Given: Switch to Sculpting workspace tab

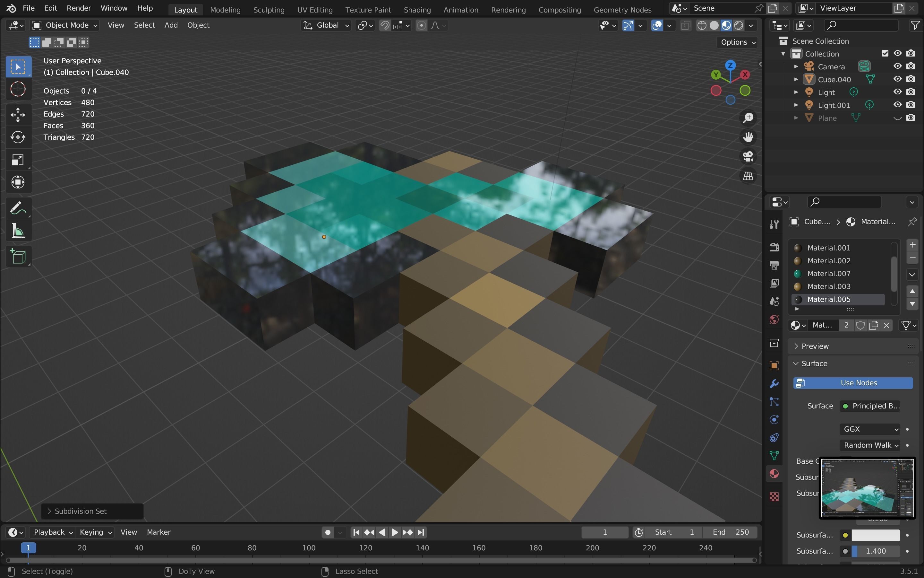Looking at the screenshot, I should [269, 10].
